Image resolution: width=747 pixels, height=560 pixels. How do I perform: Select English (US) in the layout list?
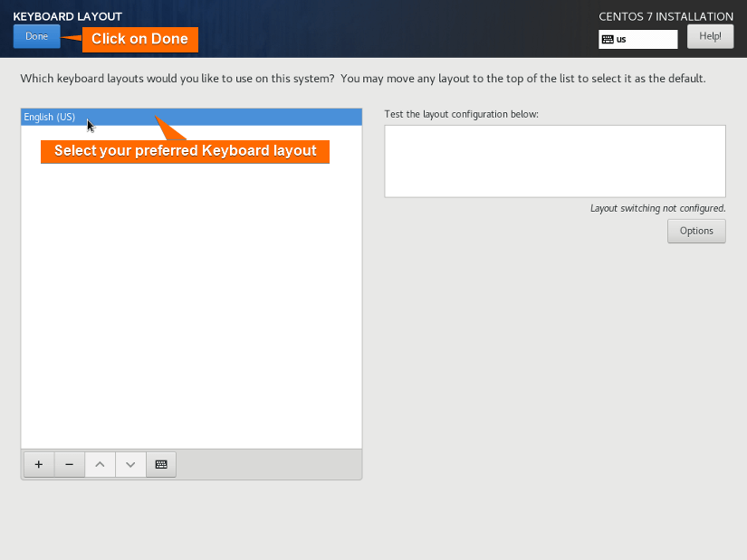192,117
